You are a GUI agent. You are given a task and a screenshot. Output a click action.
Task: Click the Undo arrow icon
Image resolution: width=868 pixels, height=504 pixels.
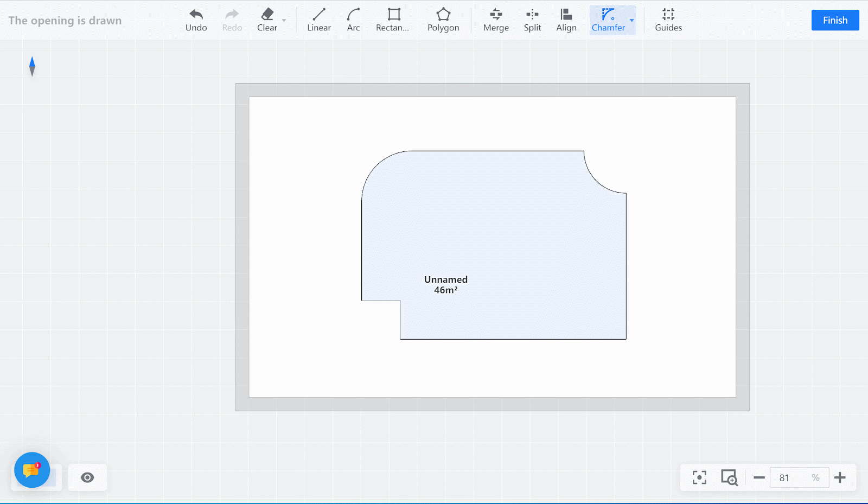coord(196,15)
